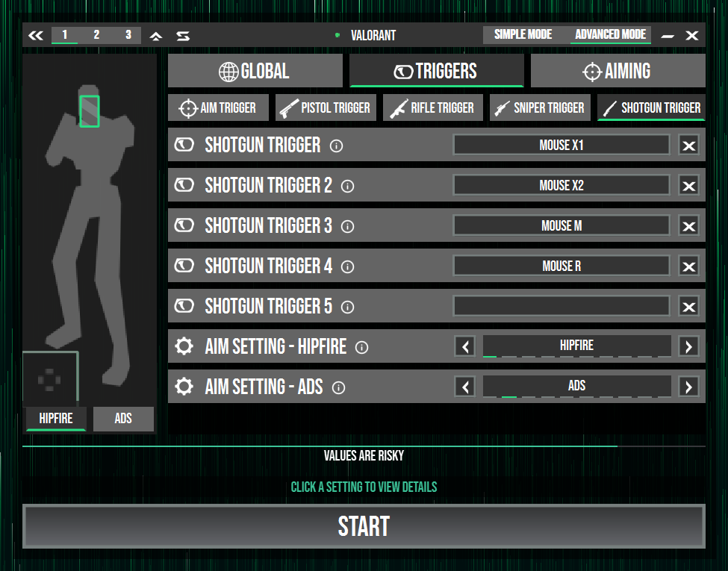Click info icon beside Aim Setting - ADS
The height and width of the screenshot is (571, 728).
(x=338, y=387)
